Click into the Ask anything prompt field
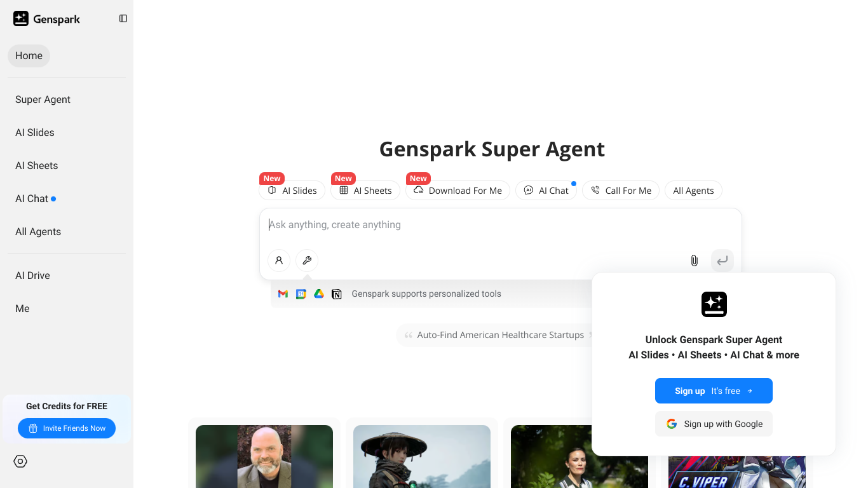 (x=500, y=225)
